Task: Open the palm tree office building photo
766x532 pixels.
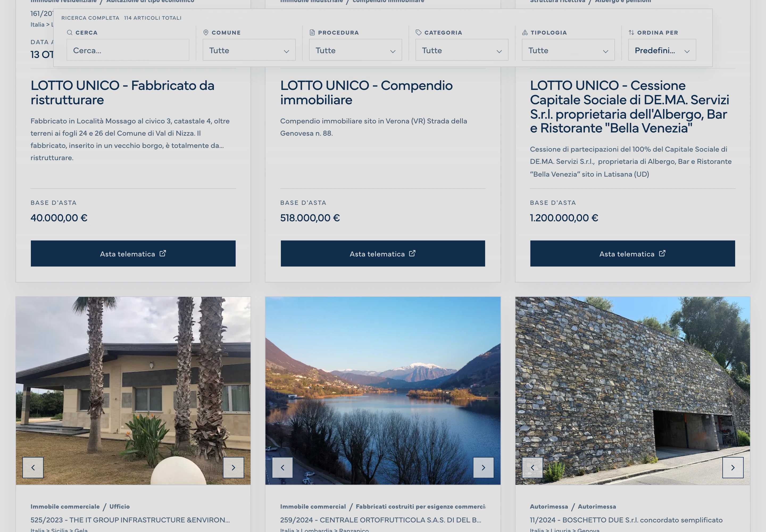Action: [x=133, y=391]
